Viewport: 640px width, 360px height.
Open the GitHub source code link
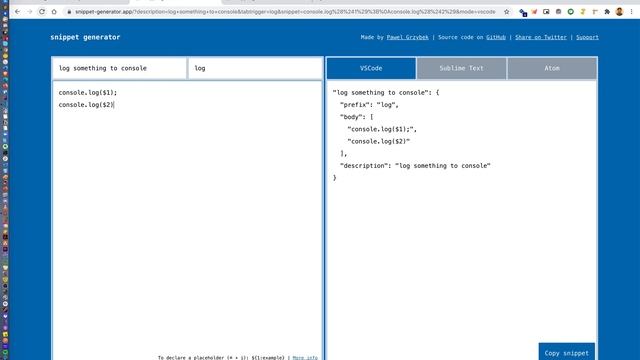coord(496,37)
